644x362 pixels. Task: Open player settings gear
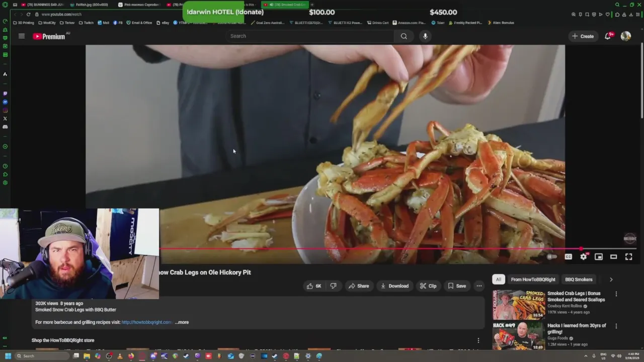tap(584, 257)
